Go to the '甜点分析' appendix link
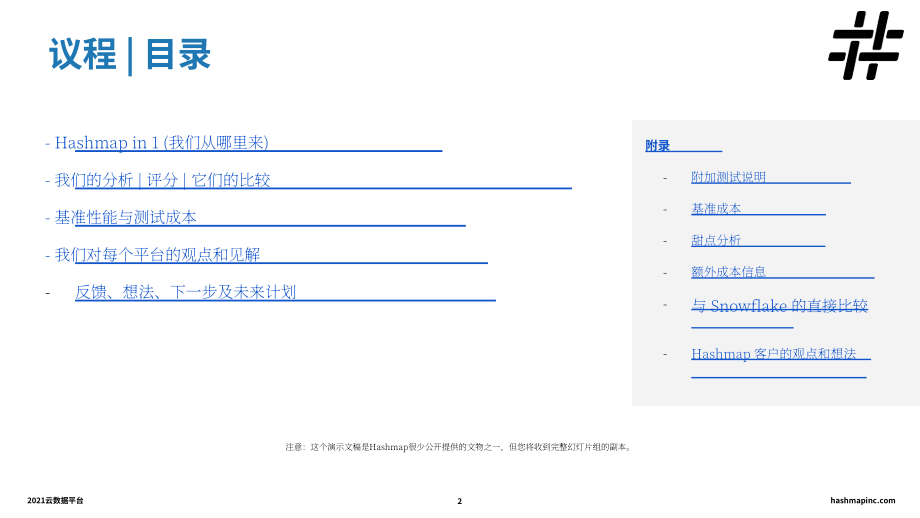The width and height of the screenshot is (920, 518). (x=716, y=240)
